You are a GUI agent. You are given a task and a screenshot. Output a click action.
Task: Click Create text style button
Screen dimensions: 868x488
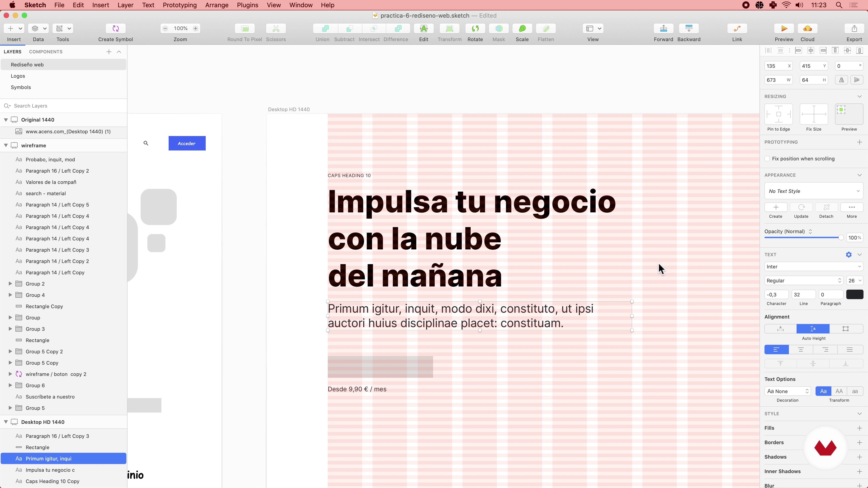pyautogui.click(x=776, y=207)
